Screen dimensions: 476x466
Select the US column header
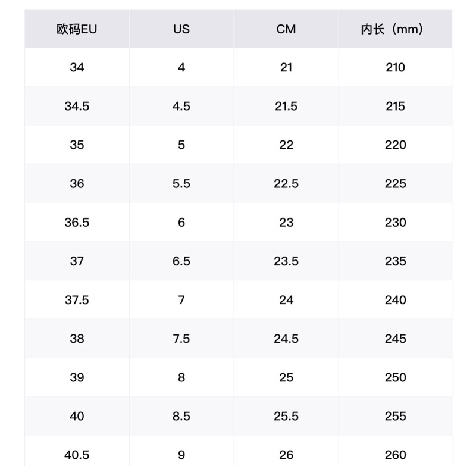pyautogui.click(x=181, y=29)
